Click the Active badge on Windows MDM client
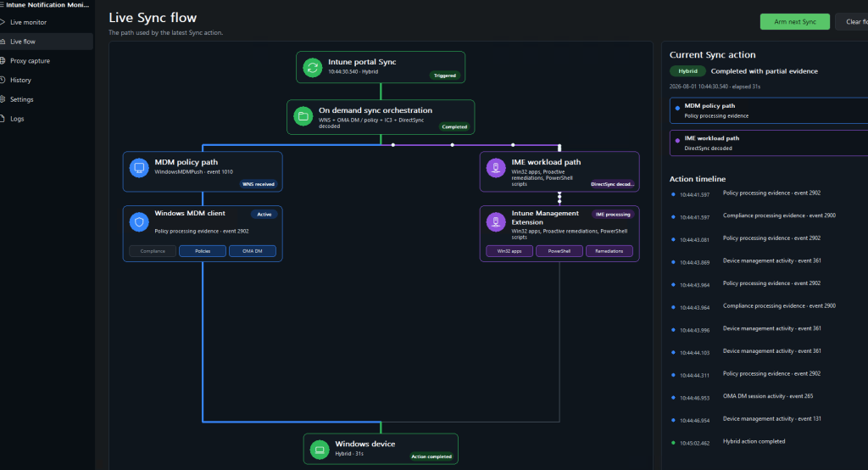Viewport: 868px width, 470px height. (x=264, y=215)
